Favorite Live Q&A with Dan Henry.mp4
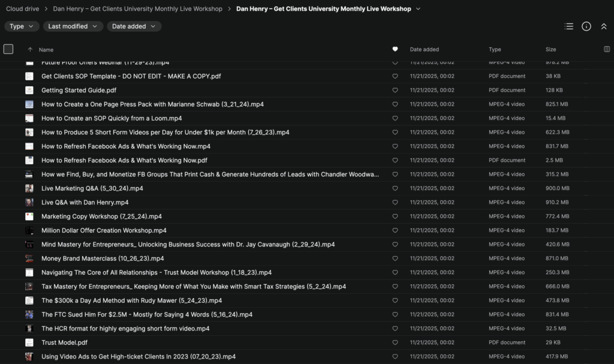 pyautogui.click(x=395, y=203)
